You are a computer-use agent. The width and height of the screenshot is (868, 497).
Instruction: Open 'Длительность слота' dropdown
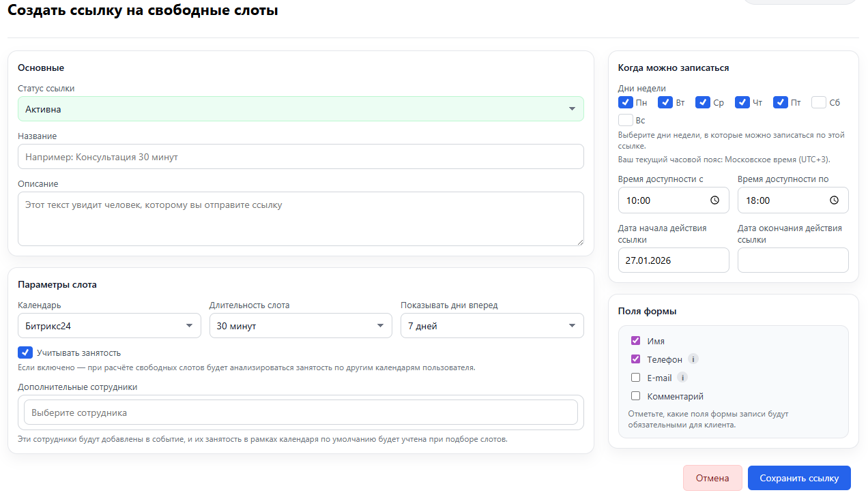pyautogui.click(x=300, y=326)
